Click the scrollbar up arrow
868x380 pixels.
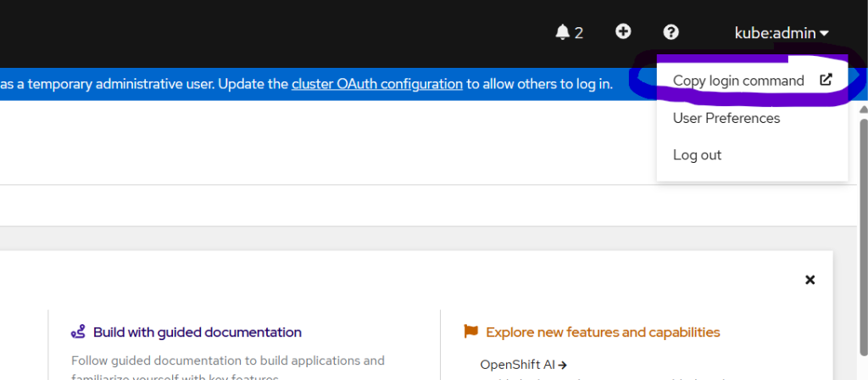[864, 110]
